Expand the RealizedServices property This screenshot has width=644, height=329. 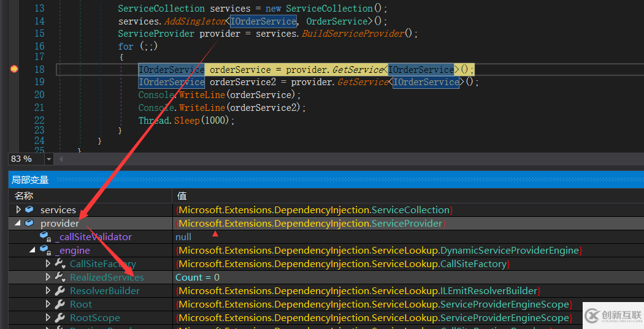click(48, 277)
